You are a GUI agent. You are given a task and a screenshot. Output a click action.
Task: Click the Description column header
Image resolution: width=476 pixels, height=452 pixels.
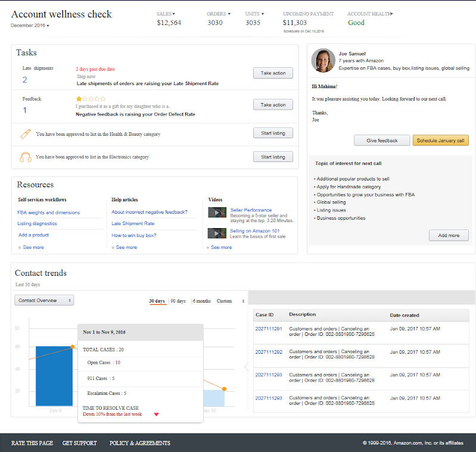[303, 314]
